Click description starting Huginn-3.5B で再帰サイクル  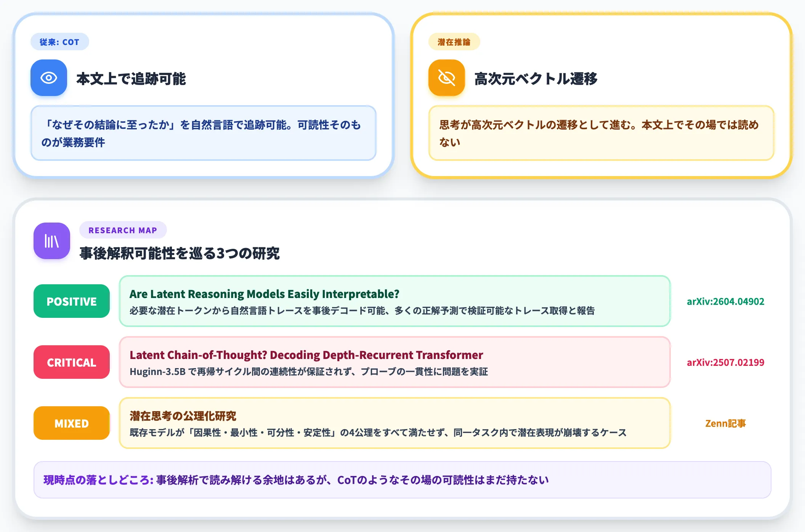click(309, 372)
